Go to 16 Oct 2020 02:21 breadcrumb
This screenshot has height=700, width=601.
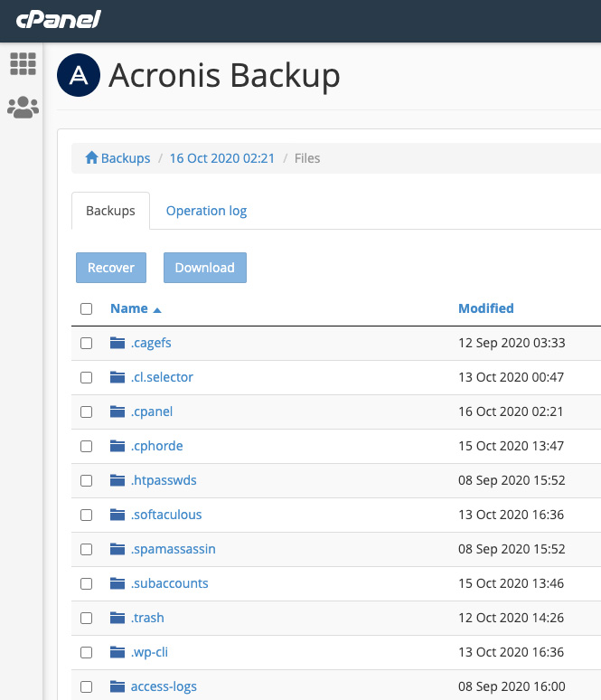[x=221, y=158]
